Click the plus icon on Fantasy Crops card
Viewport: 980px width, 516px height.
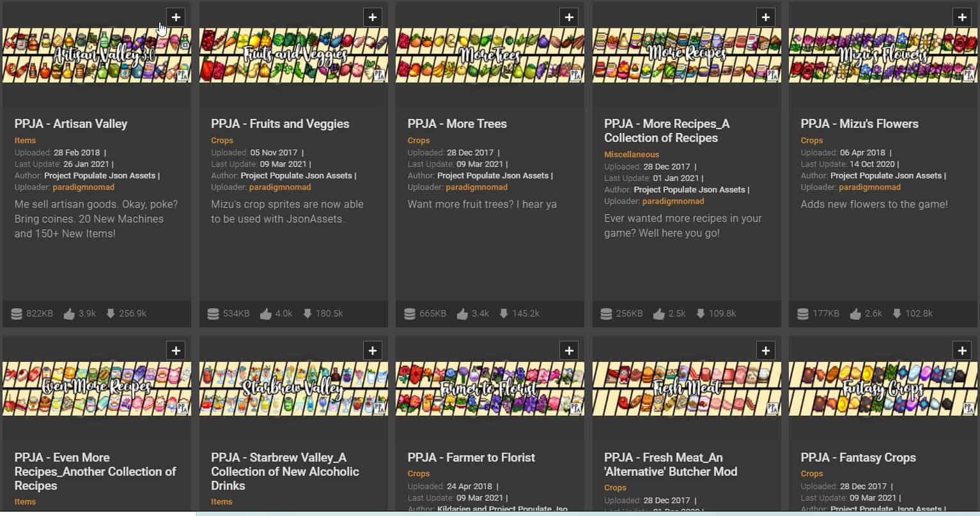[x=962, y=350]
